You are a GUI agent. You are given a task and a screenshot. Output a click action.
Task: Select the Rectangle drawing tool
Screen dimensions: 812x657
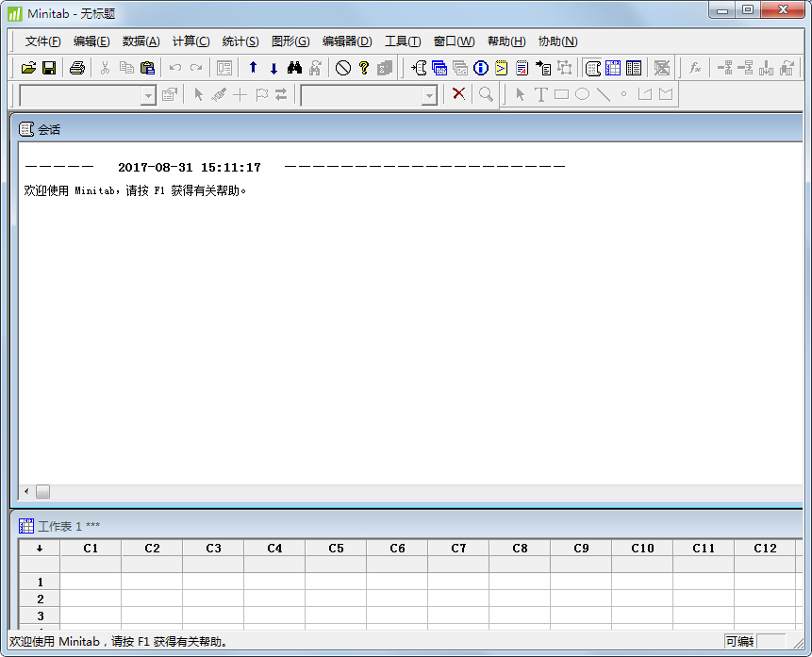[561, 94]
